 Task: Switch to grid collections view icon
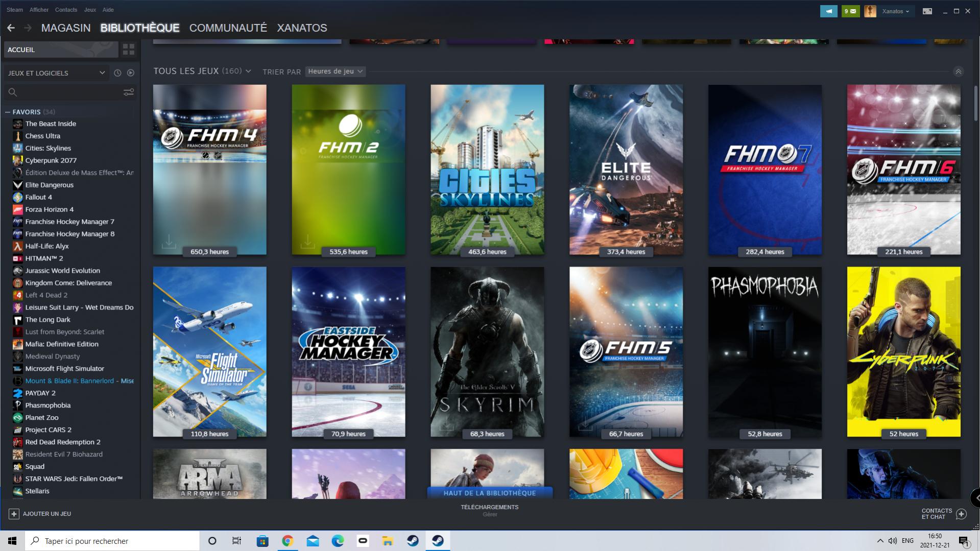129,50
